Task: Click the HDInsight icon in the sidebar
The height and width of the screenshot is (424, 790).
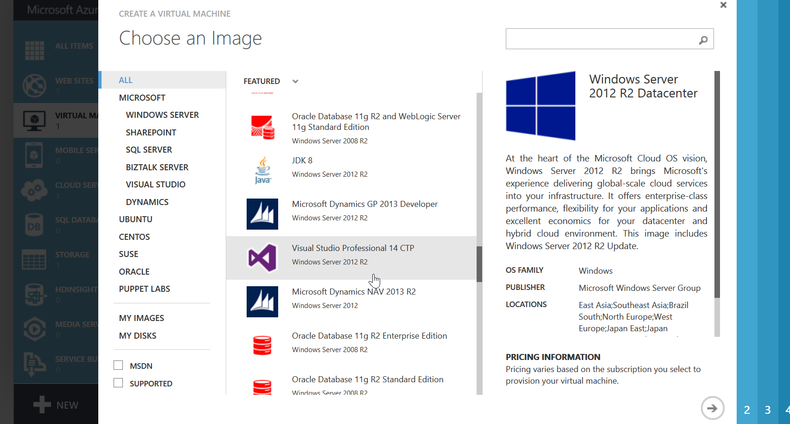Action: 34,294
